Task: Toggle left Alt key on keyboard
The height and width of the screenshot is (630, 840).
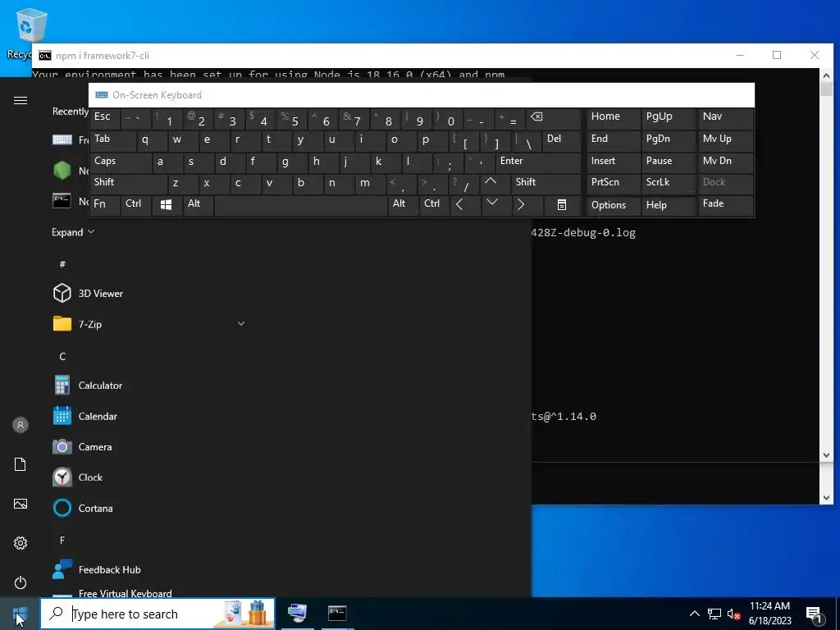Action: (x=199, y=205)
